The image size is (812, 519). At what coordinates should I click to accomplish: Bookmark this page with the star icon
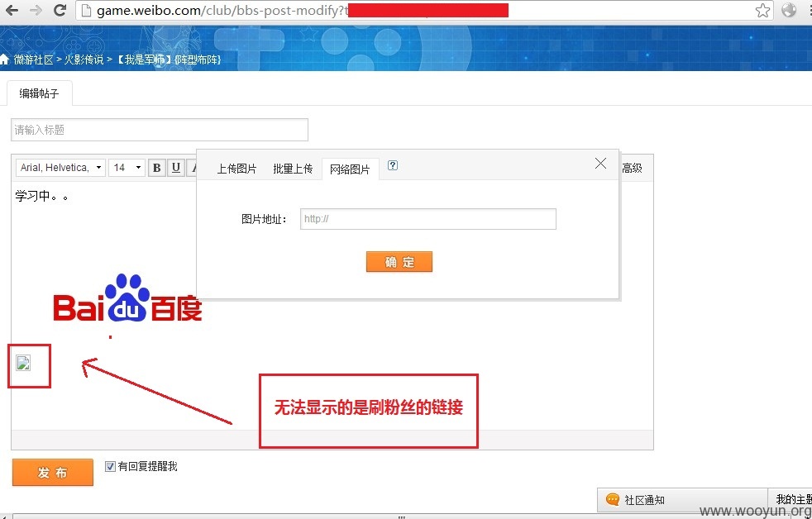(762, 11)
